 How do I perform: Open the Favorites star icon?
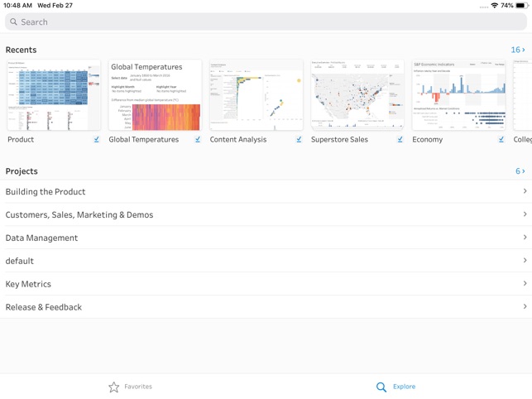[x=114, y=387]
